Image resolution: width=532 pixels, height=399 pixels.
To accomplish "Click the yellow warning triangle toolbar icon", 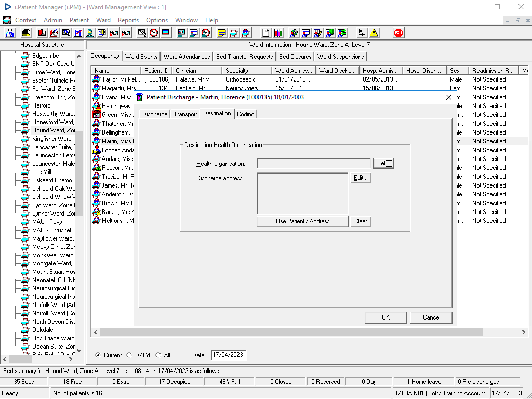I will [374, 33].
